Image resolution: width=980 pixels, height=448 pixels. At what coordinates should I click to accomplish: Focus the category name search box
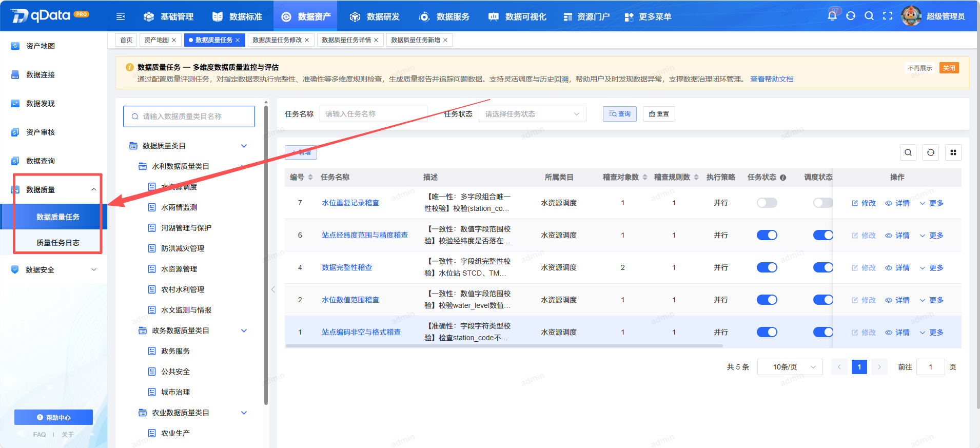click(x=189, y=116)
